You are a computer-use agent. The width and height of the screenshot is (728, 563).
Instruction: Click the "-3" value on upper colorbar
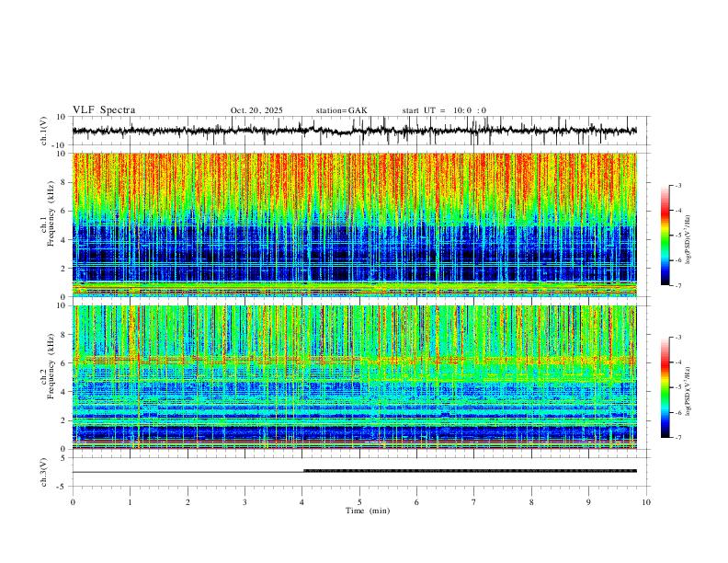point(677,186)
